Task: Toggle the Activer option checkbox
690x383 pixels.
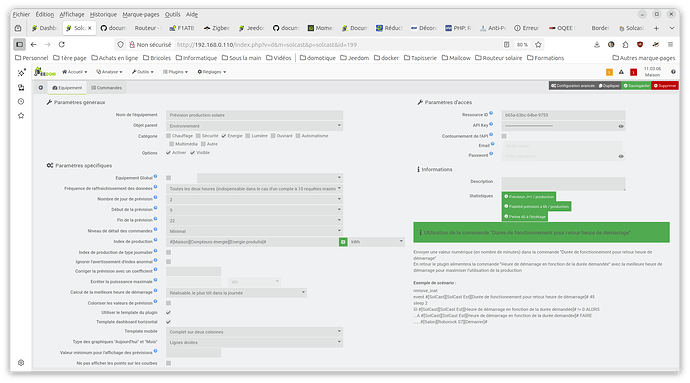Action: coord(169,153)
